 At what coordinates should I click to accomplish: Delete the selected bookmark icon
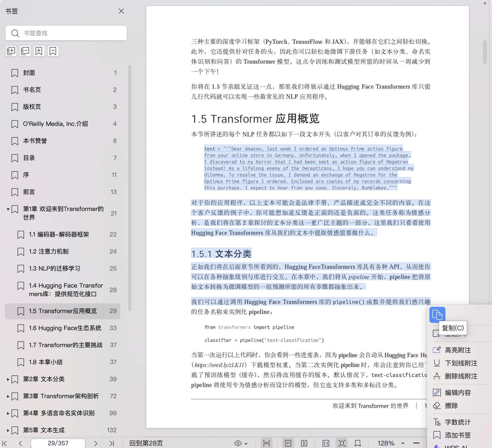point(53,51)
